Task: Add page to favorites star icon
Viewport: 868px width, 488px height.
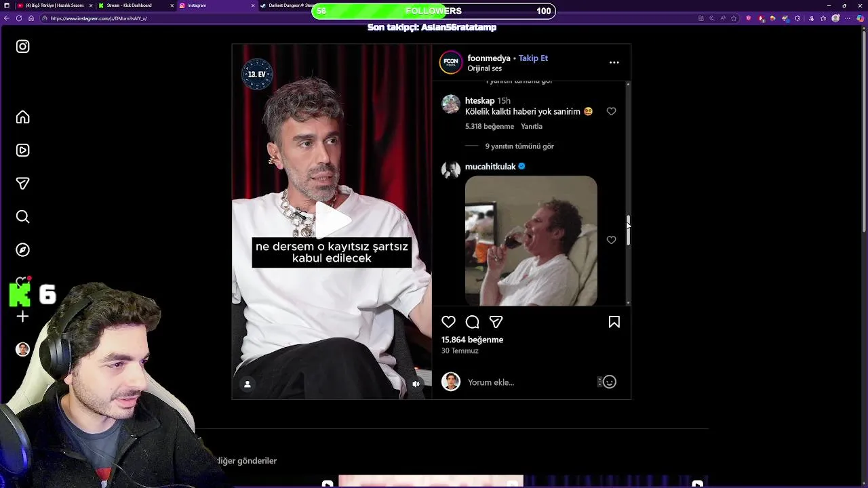Action: pos(734,18)
